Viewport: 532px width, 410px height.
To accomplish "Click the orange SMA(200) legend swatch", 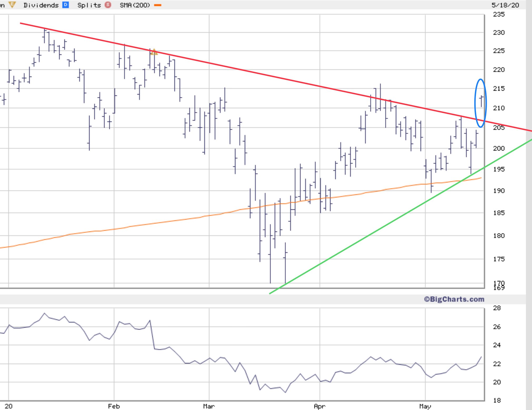I will (158, 5).
